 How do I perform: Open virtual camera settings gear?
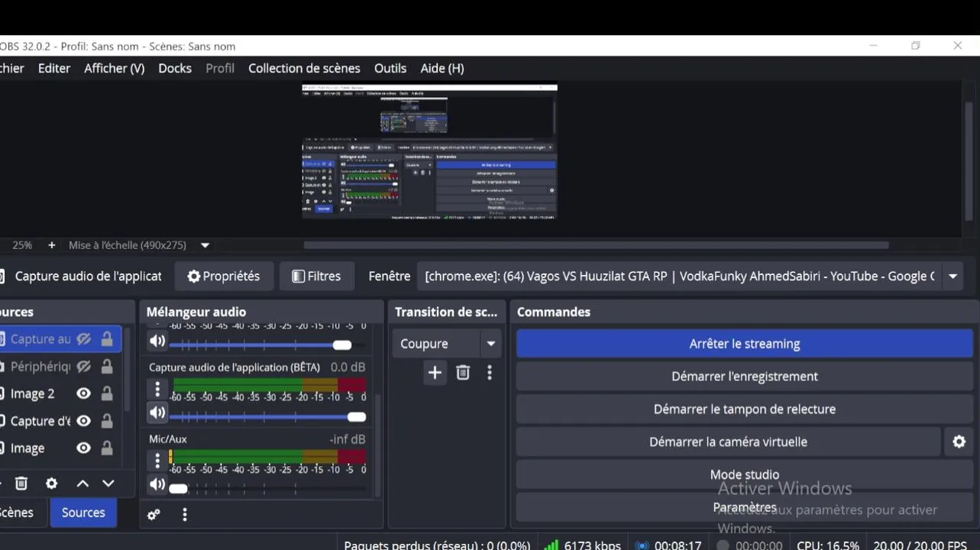point(959,442)
